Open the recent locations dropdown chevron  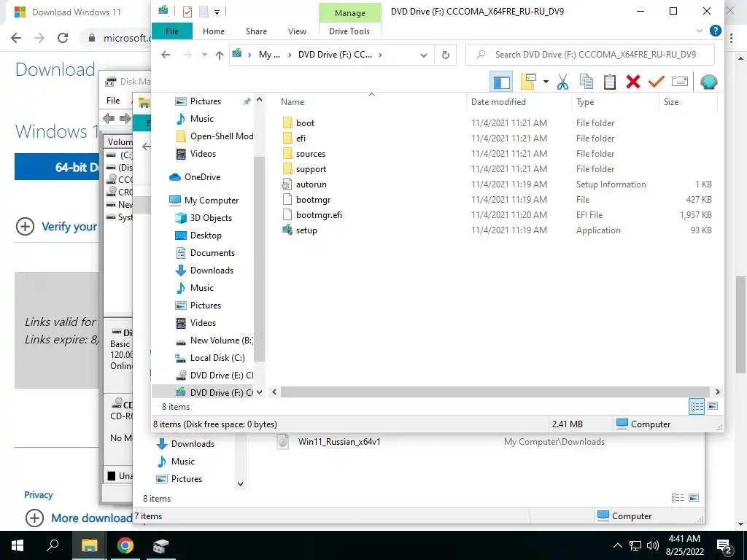click(204, 55)
